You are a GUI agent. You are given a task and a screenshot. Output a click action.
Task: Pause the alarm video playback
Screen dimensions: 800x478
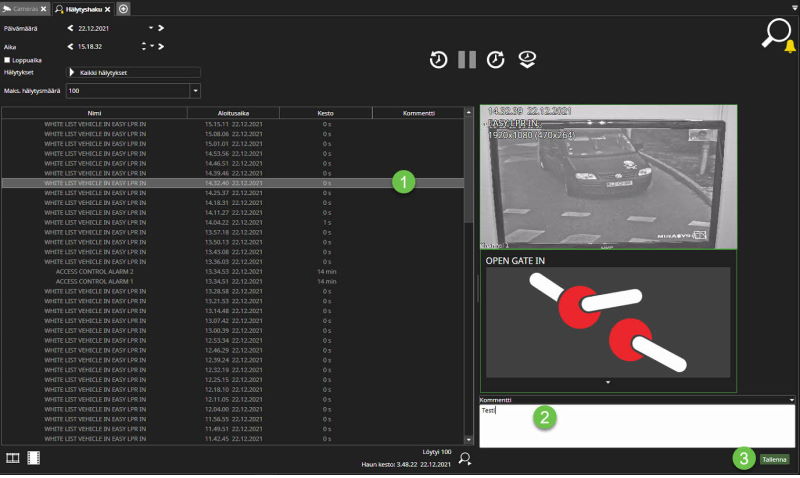467,60
